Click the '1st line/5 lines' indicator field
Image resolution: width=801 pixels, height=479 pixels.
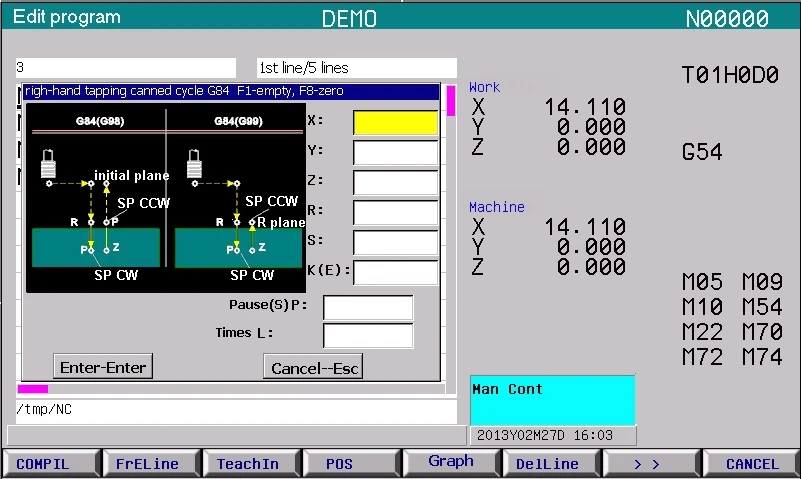357,68
